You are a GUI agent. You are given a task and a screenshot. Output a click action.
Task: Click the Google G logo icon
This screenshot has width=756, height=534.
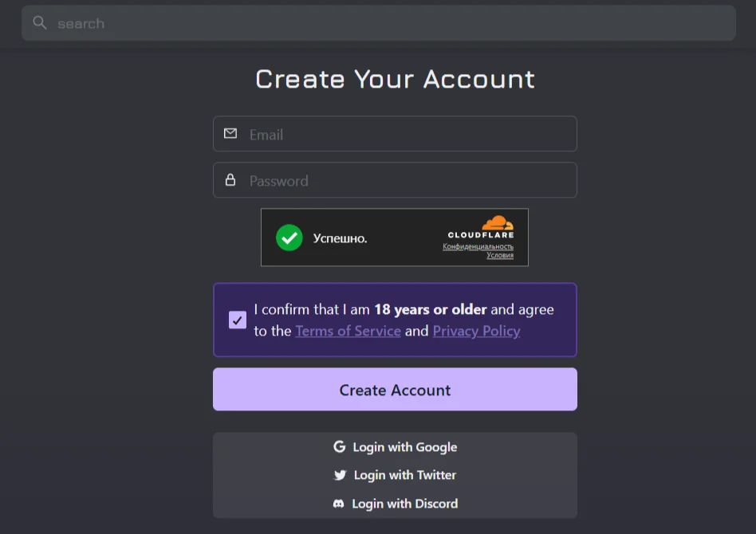click(340, 447)
